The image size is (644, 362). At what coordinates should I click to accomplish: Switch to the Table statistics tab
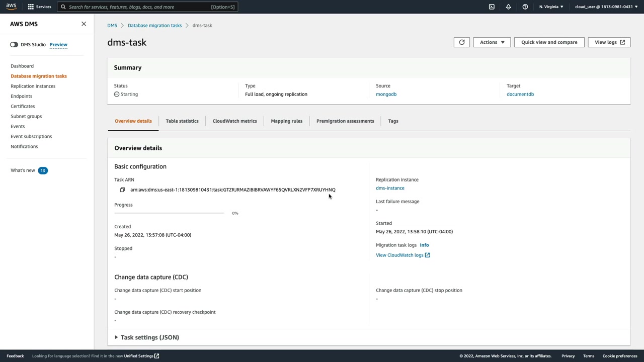182,121
